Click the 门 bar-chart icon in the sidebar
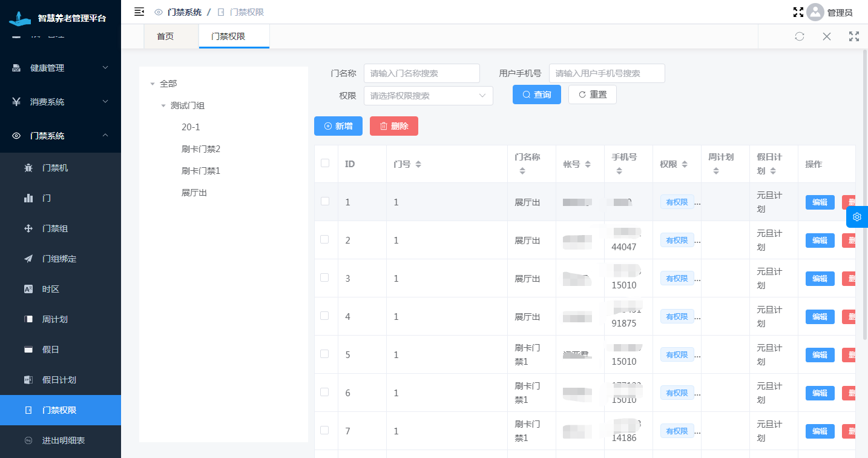 [x=28, y=198]
